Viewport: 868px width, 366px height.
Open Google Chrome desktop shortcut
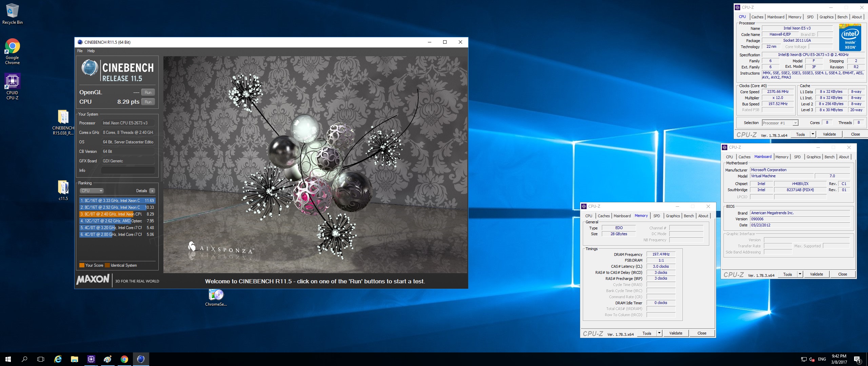tap(12, 52)
